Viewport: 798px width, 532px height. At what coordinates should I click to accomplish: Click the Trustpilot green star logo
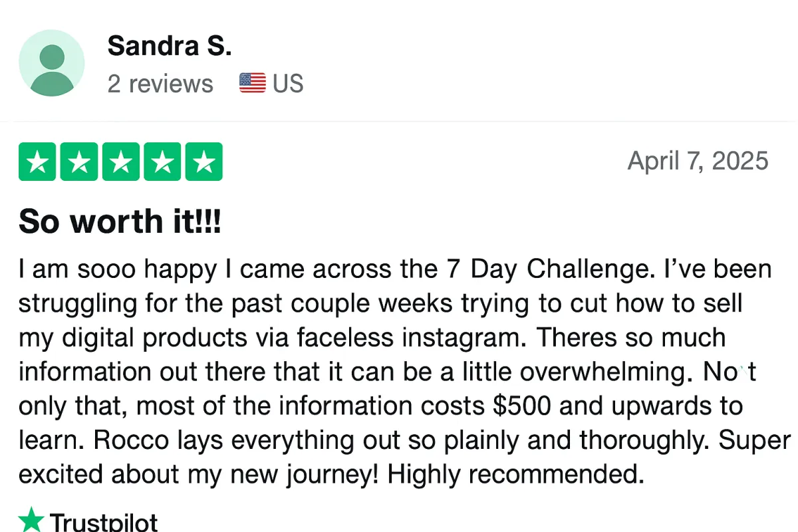coord(31,520)
